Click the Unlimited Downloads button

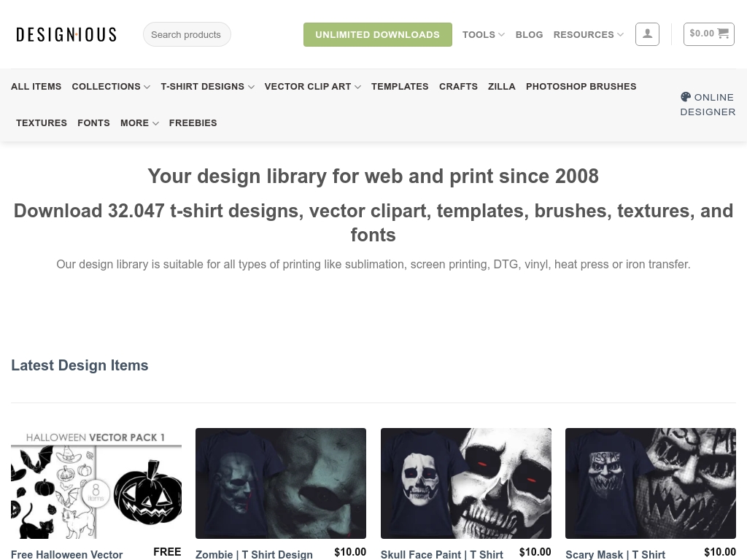coord(378,35)
